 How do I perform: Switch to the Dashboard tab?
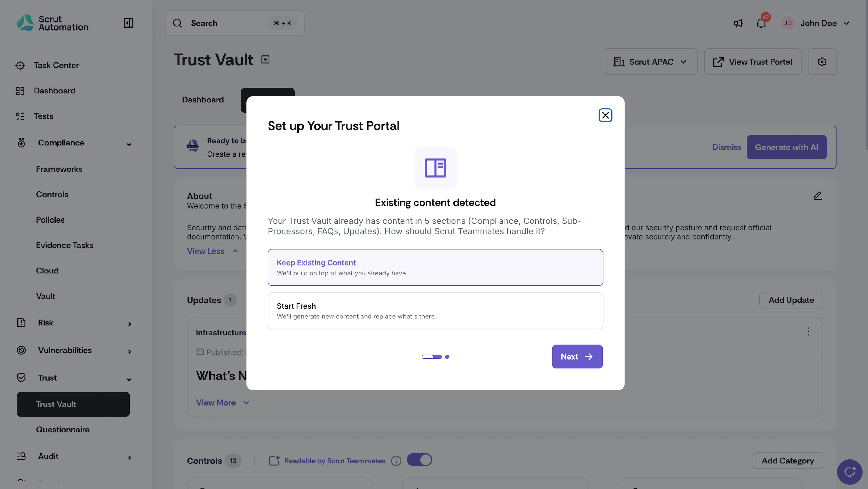(x=203, y=100)
